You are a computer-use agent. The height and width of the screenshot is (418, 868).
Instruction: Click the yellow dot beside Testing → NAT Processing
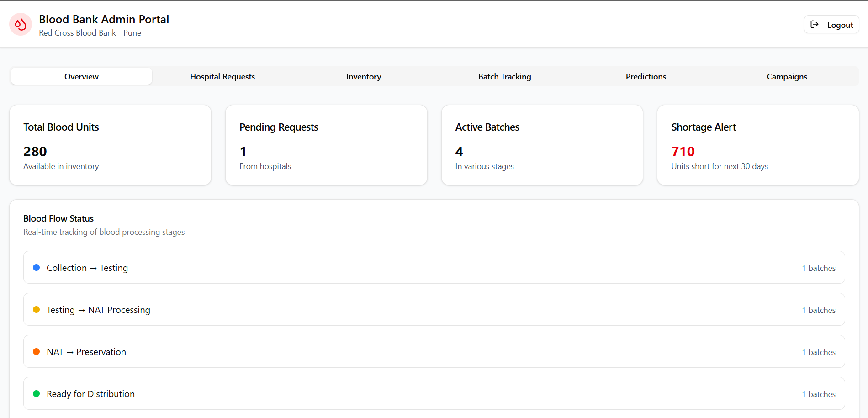click(x=37, y=310)
